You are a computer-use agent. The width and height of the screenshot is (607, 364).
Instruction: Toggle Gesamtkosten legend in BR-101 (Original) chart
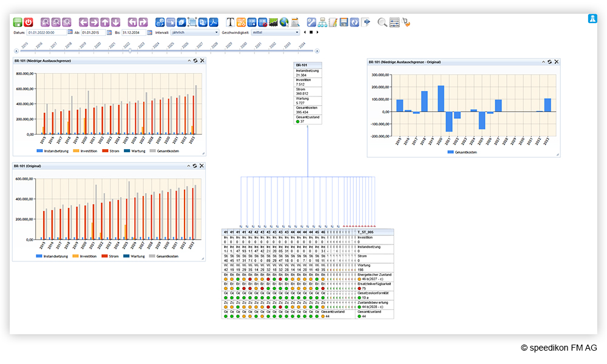[x=163, y=256]
